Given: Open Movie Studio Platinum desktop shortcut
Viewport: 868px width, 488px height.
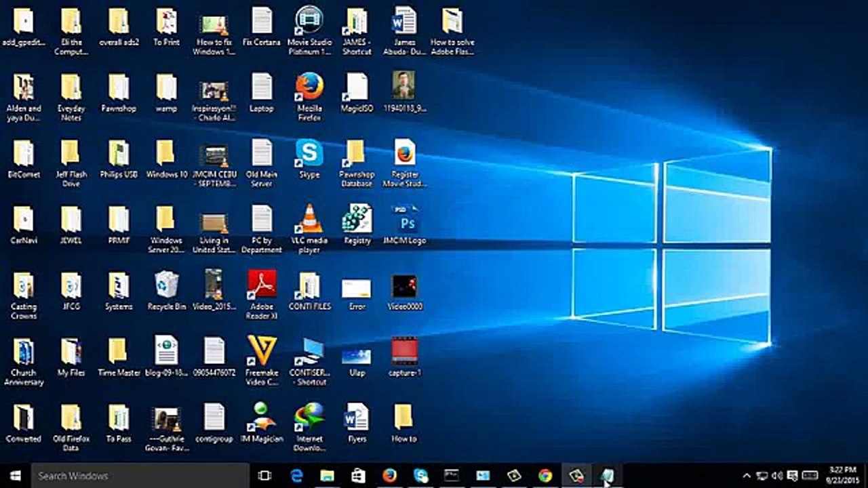Looking at the screenshot, I should [309, 30].
